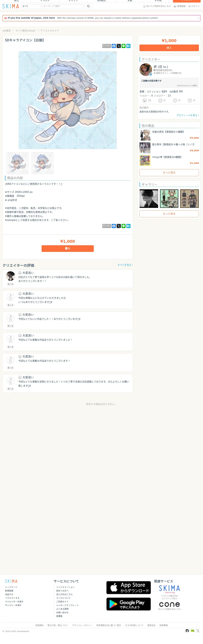
Task: Copy URL button under product title
Action: click(107, 46)
